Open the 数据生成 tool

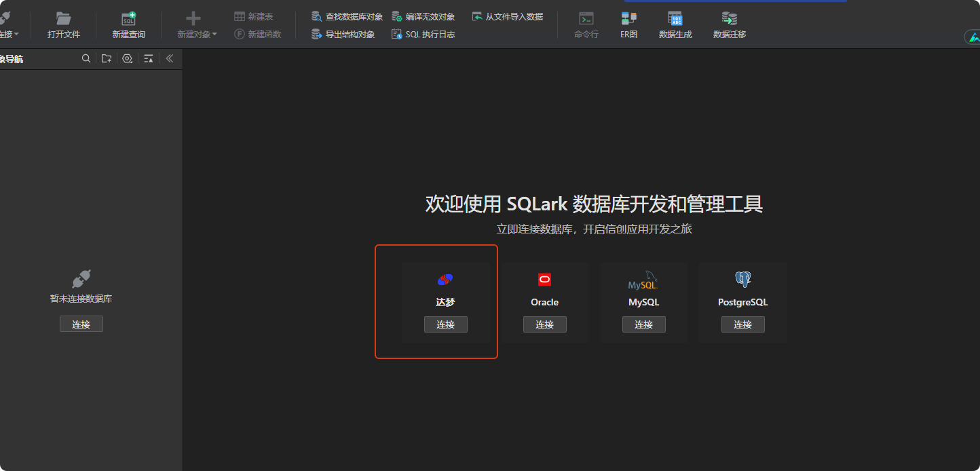click(675, 25)
